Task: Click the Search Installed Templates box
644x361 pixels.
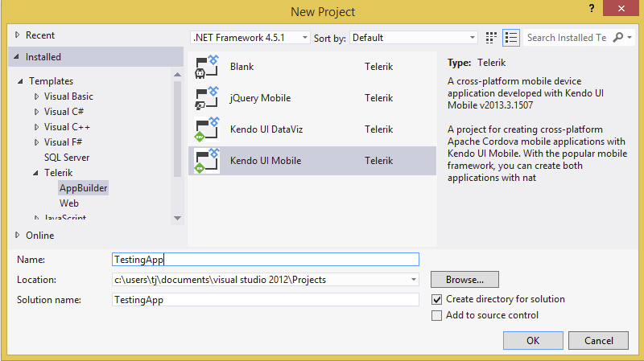Action: pyautogui.click(x=567, y=38)
